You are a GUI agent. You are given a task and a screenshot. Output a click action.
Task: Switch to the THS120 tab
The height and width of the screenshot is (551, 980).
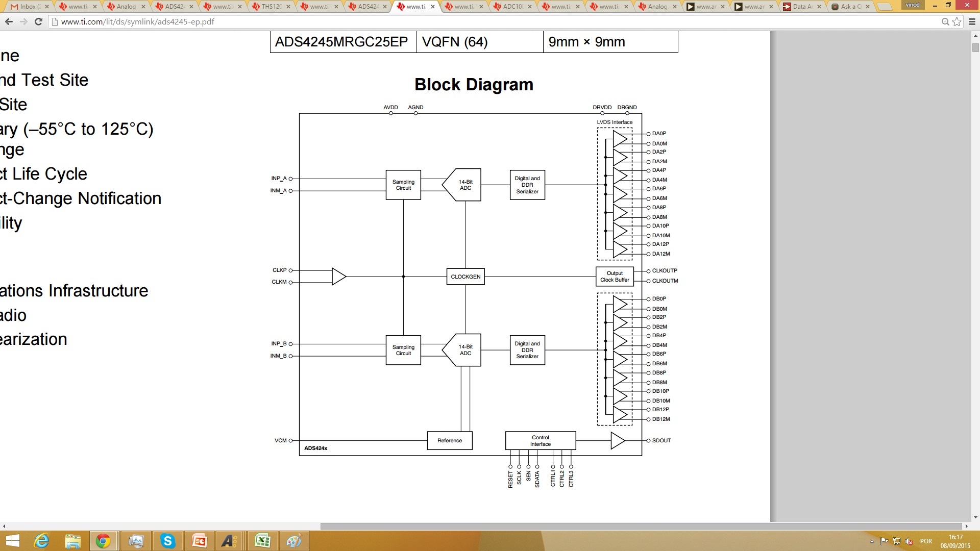[x=271, y=7]
